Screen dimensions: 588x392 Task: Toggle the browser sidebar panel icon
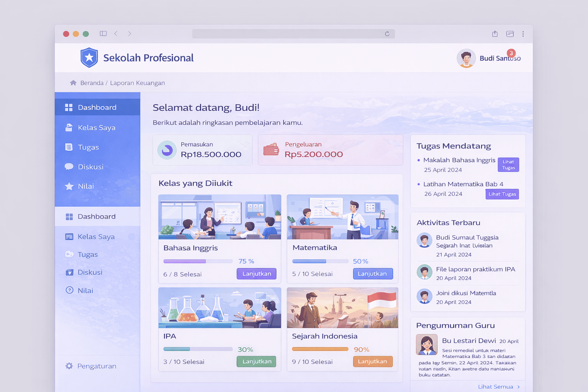pos(103,34)
